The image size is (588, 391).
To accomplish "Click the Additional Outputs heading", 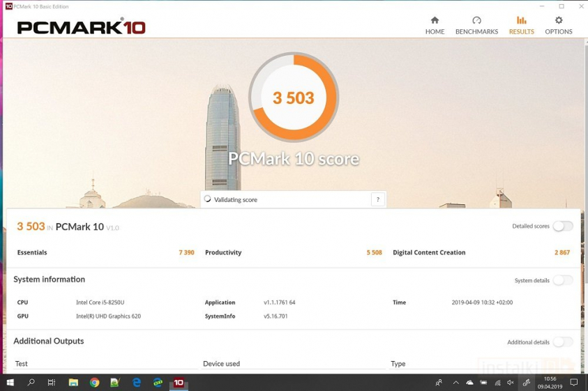I will 49,341.
